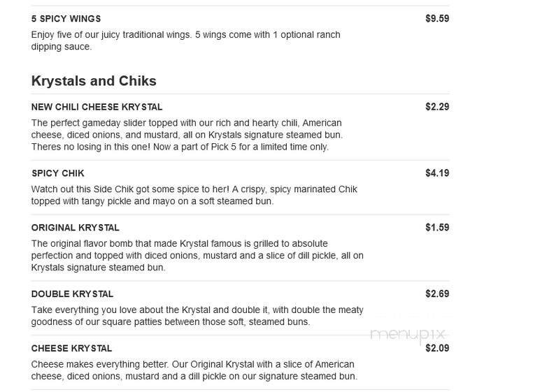
Task: Click the $4.19 Spicy Chik price
Action: point(437,173)
